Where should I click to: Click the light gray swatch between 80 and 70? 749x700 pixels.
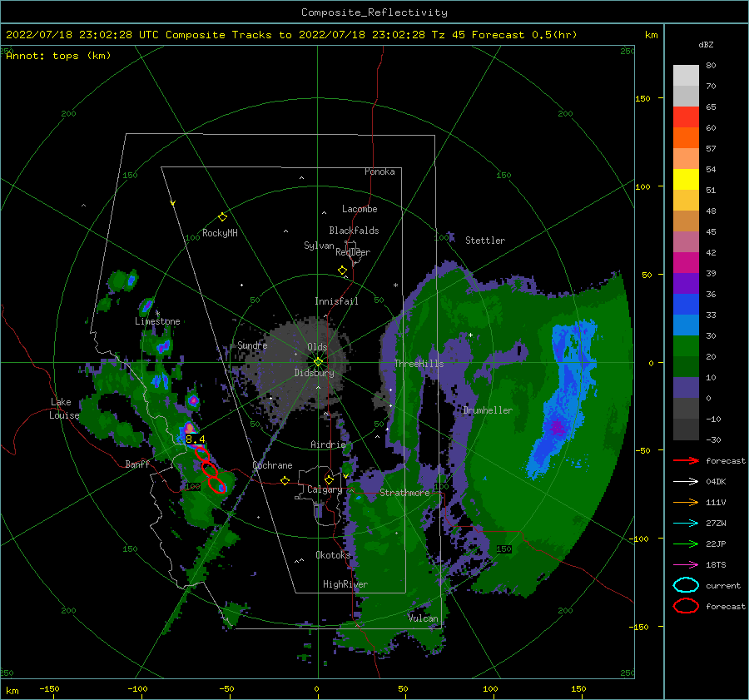686,76
